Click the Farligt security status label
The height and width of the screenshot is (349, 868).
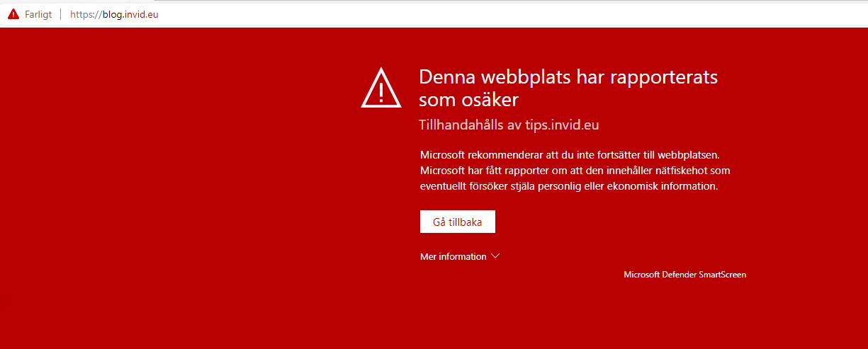tap(38, 15)
